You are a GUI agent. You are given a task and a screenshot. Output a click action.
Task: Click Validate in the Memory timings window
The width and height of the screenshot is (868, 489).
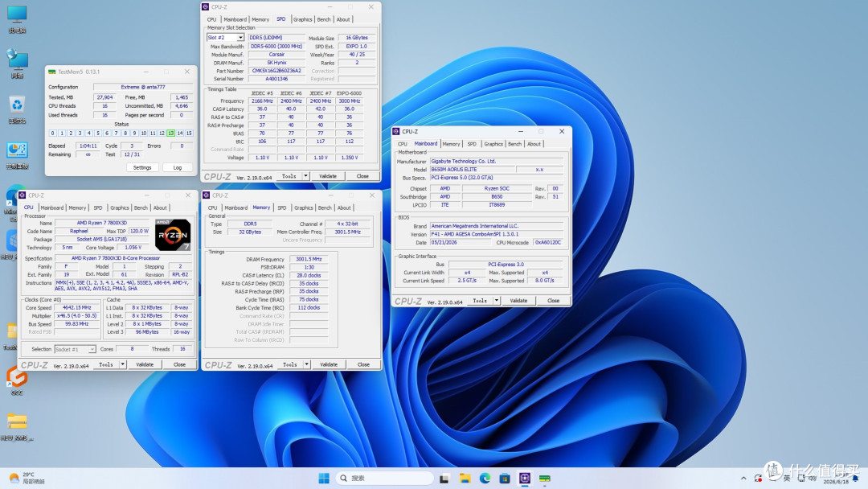point(328,364)
